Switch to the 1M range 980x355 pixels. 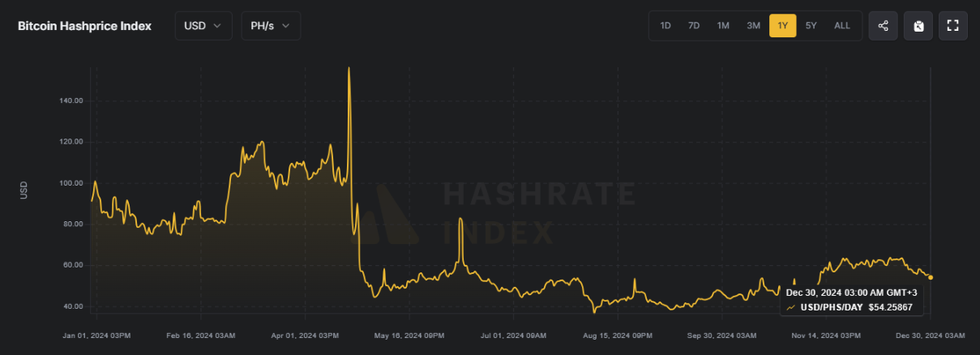pos(723,26)
